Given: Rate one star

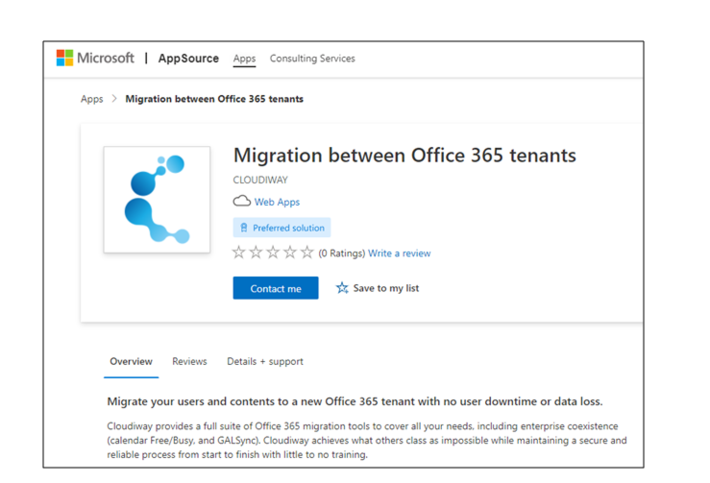Looking at the screenshot, I should [x=239, y=252].
